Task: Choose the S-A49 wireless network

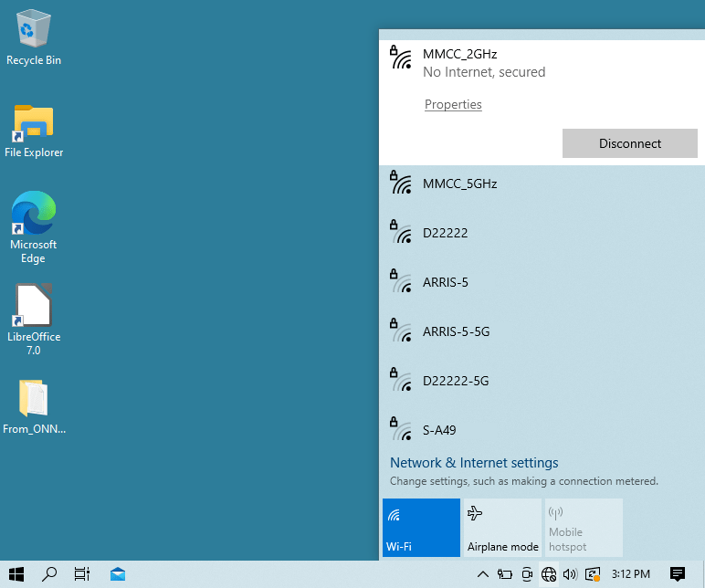Action: tap(541, 429)
